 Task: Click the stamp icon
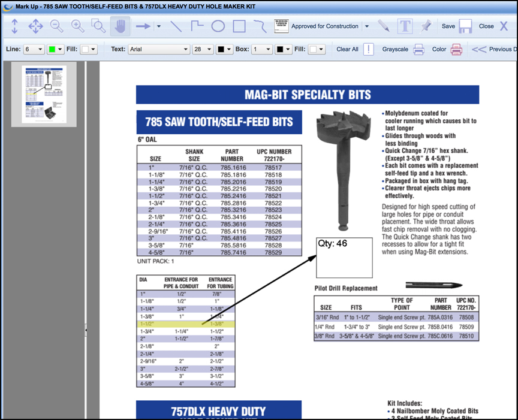[x=281, y=26]
